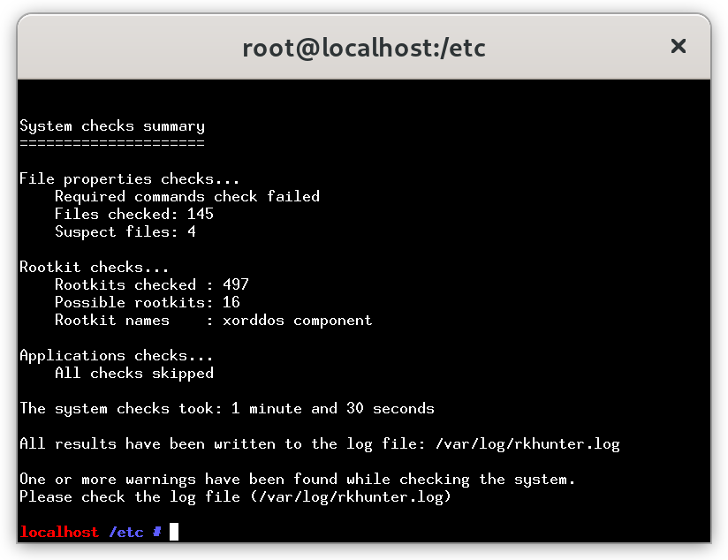Screen dimensions: 728x560
Task: Click the One or more warnings message
Action: [x=297, y=480]
